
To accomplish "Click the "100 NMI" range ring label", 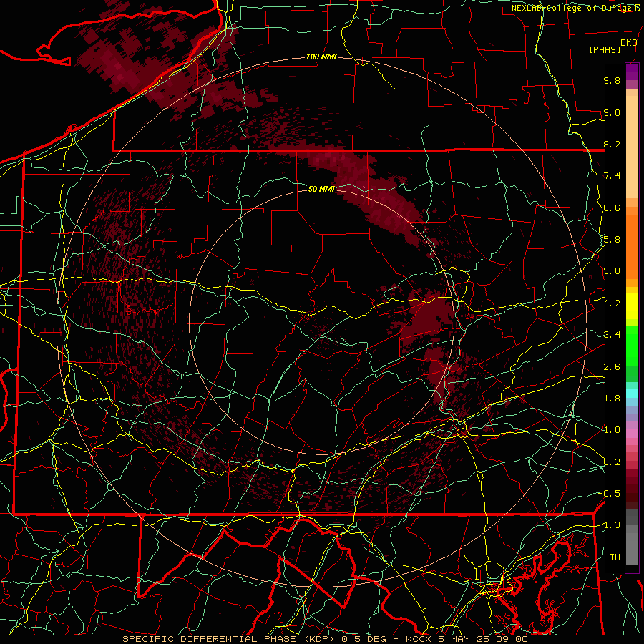I will pos(321,57).
